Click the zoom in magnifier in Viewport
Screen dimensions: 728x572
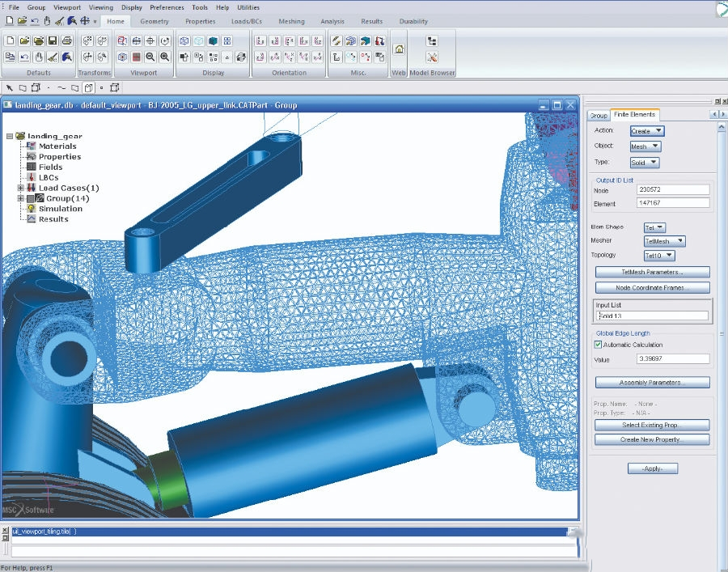point(164,57)
